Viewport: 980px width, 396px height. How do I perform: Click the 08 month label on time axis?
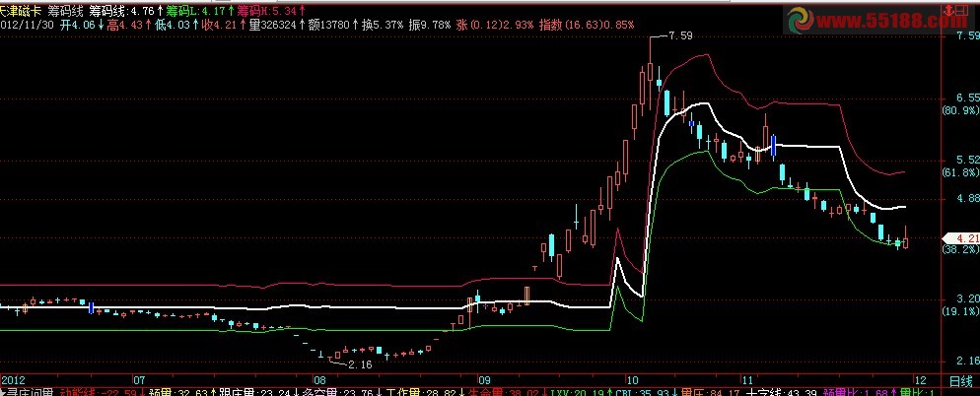pyautogui.click(x=319, y=380)
